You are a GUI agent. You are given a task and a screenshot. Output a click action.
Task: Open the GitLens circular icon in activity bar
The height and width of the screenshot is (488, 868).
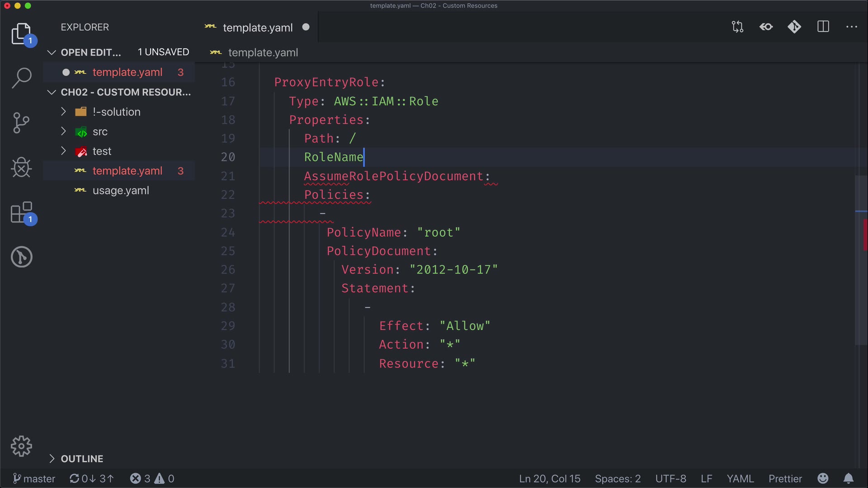(x=21, y=257)
